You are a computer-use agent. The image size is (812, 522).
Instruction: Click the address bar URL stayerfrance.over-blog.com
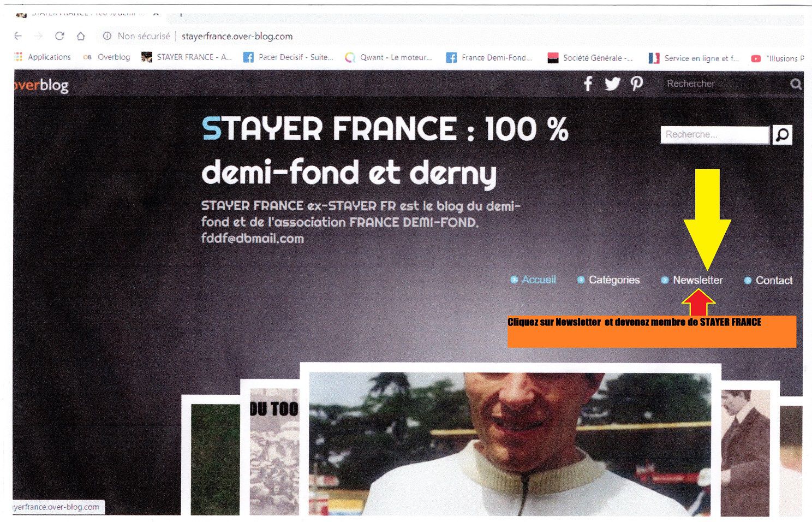(237, 37)
